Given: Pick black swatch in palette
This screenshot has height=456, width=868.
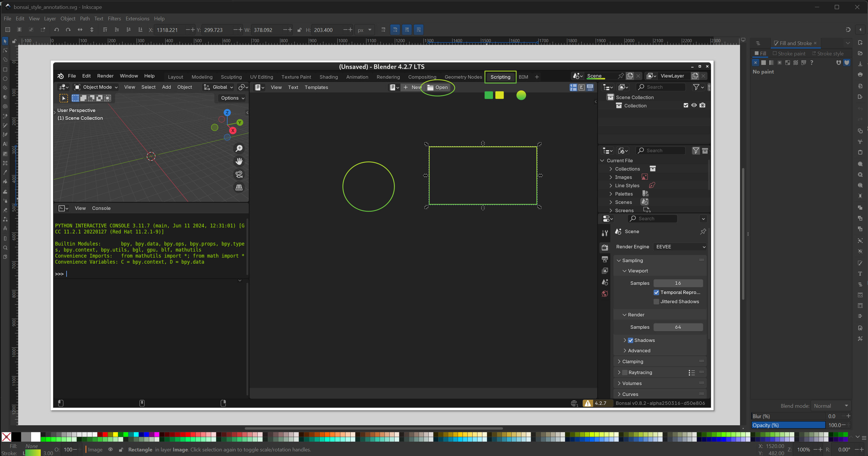Looking at the screenshot, I should click(x=16, y=436).
